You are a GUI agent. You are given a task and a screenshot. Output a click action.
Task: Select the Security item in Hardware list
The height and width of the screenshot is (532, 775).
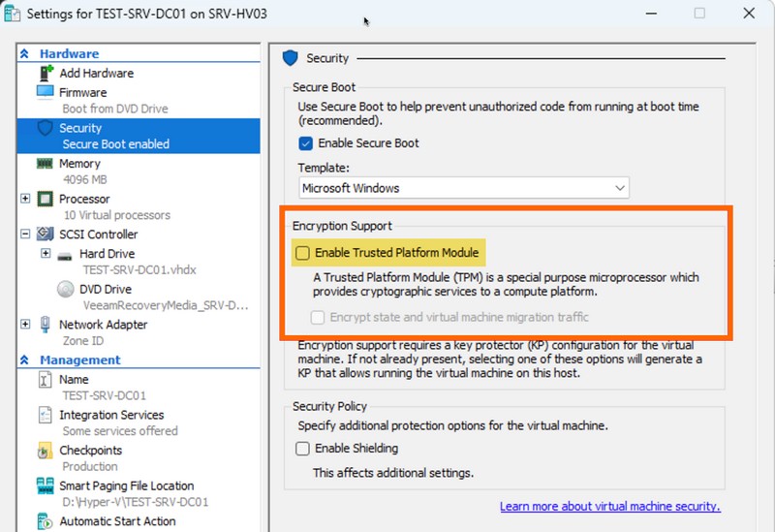[x=80, y=128]
